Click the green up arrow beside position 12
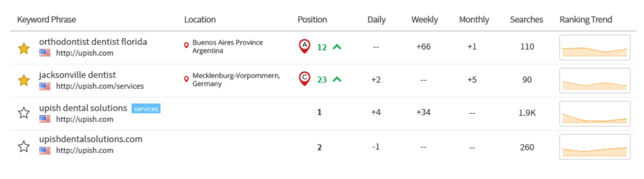This screenshot has width=644, height=179. 337,47
